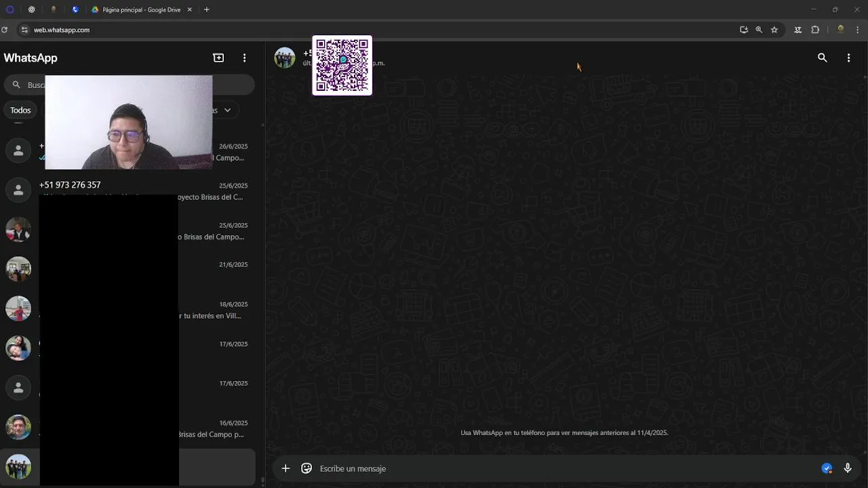Switch to the second pinned tab
Screen dimensions: 868x488
tap(31, 9)
